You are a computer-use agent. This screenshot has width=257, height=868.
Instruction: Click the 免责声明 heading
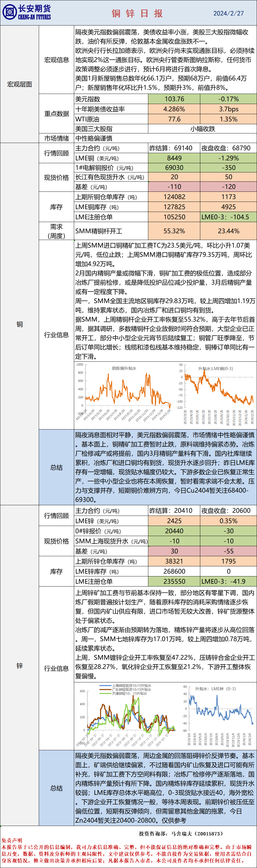click(x=12, y=840)
